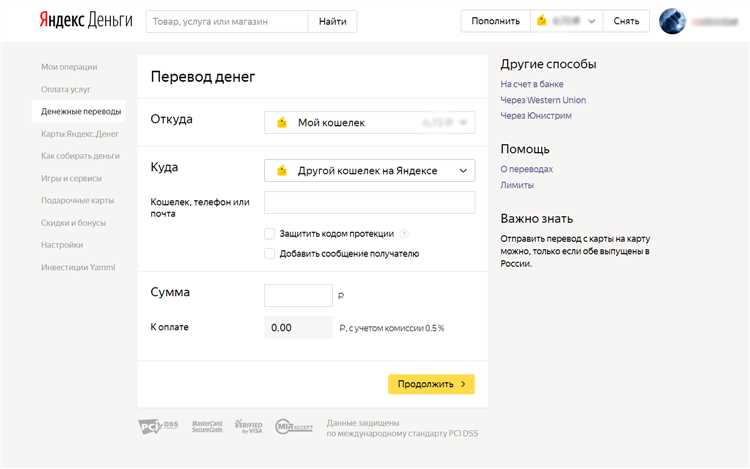Click the Пополнить button in the header
This screenshot has height=469, width=750.
click(x=495, y=21)
